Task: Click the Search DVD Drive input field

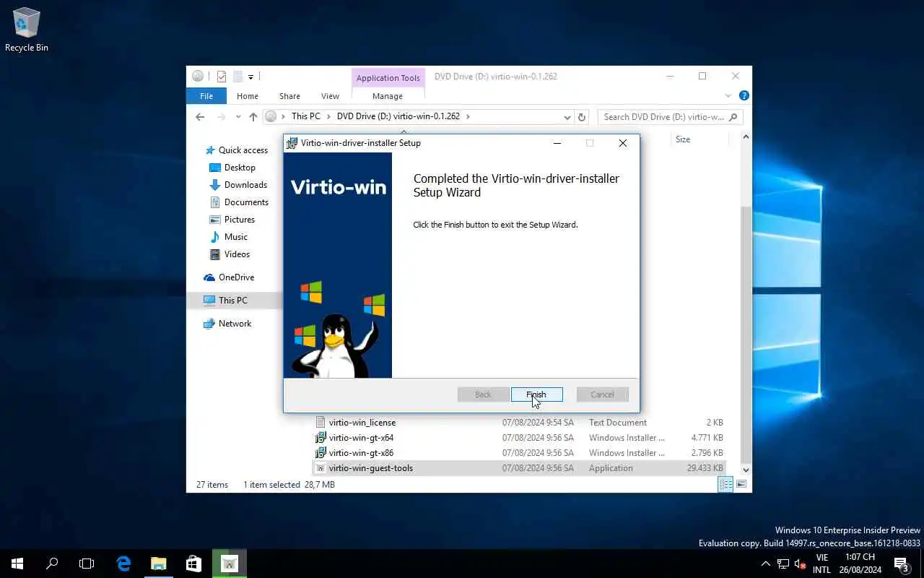Action: 670,116
